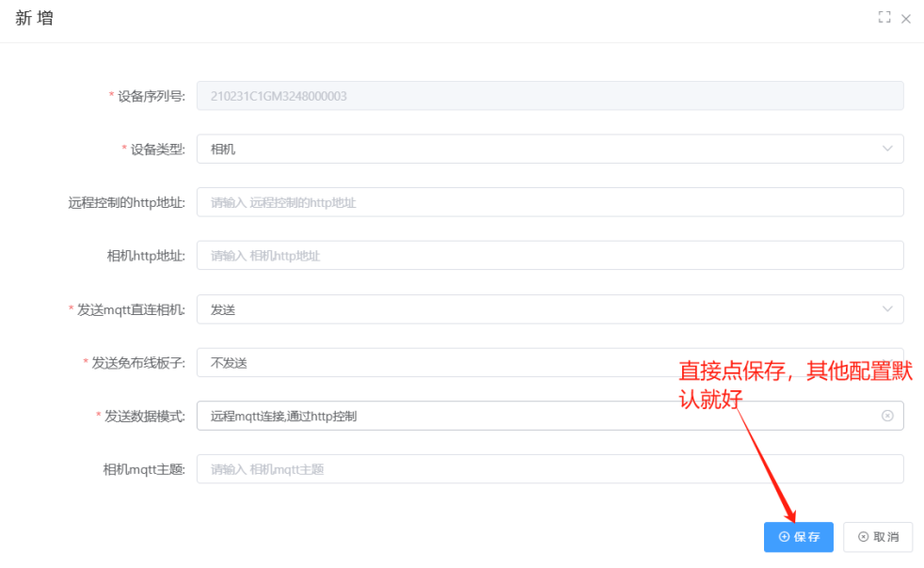Viewport: 924px width, 568px height.
Task: Open the 发送数据模式 select box
Action: tap(550, 416)
